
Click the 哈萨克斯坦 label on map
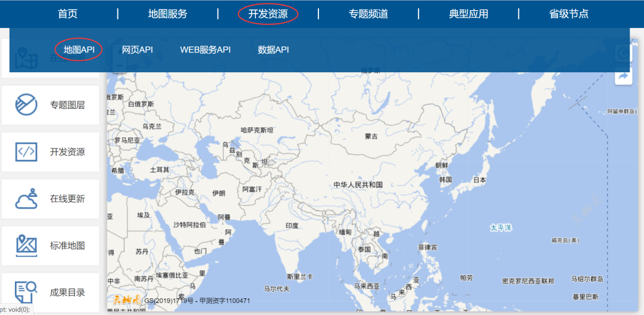coord(256,130)
